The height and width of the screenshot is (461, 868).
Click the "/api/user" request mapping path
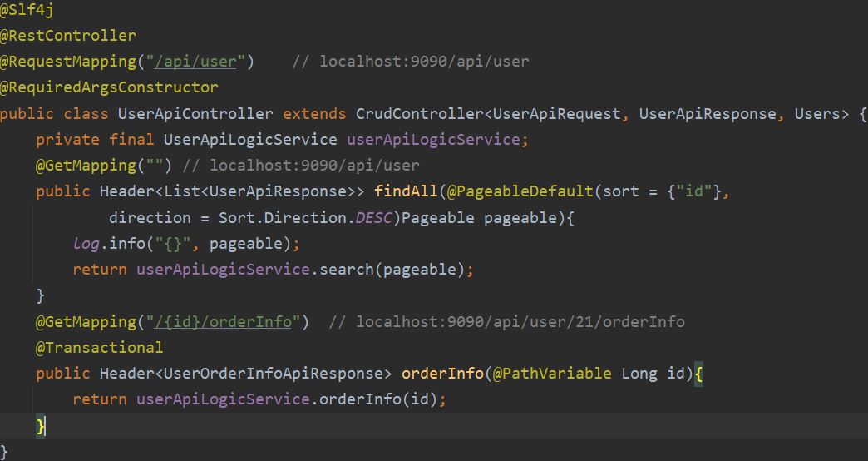[x=195, y=62]
